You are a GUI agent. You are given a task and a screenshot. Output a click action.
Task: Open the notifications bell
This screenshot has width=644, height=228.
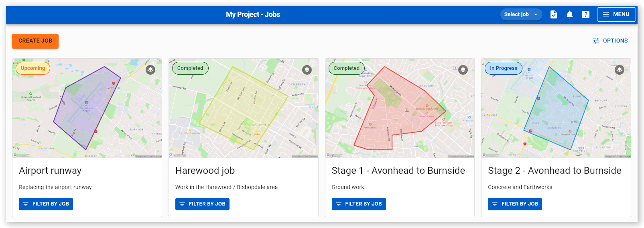pos(569,14)
